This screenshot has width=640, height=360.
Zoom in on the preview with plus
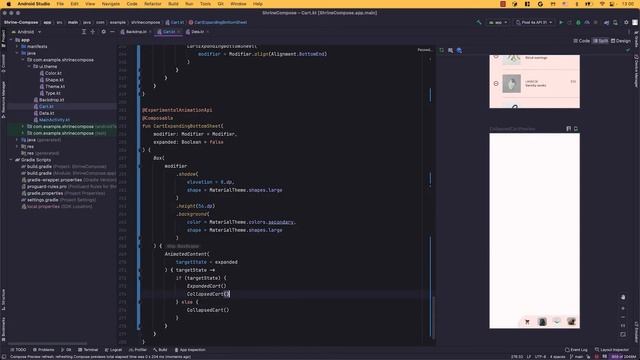pyautogui.click(x=623, y=309)
